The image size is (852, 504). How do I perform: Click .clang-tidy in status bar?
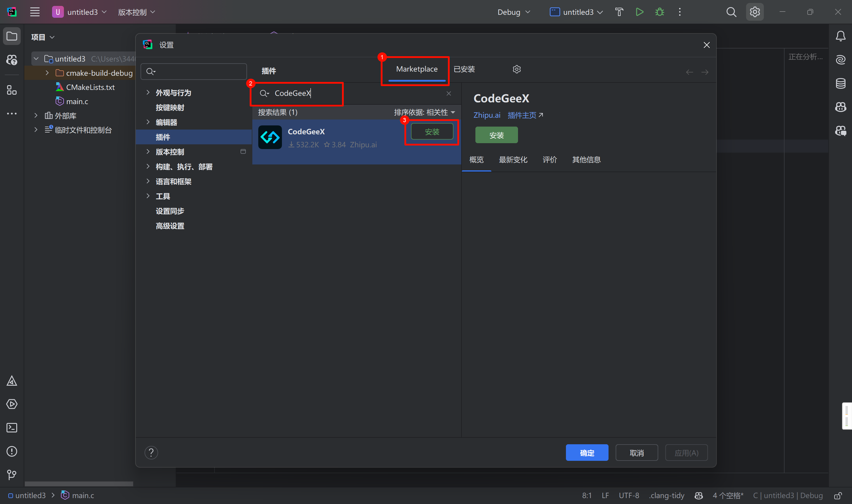(x=666, y=495)
